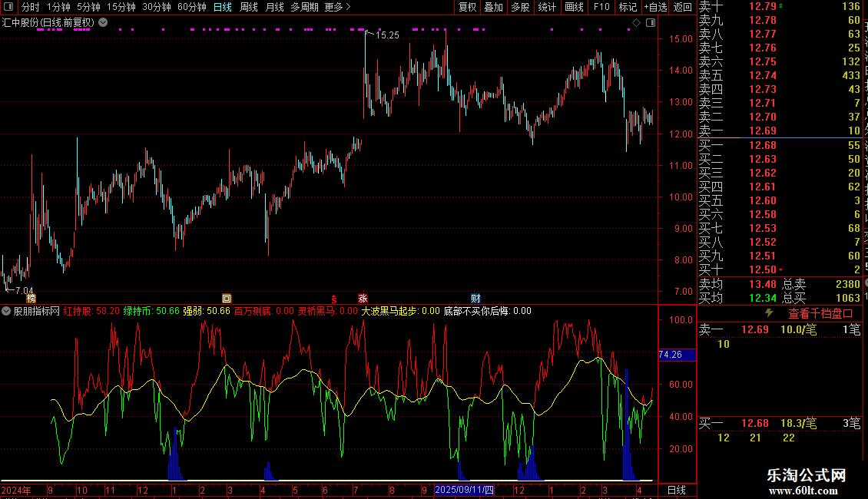Select the active 日线 daily tab
This screenshot has width=868, height=499.
click(x=223, y=7)
